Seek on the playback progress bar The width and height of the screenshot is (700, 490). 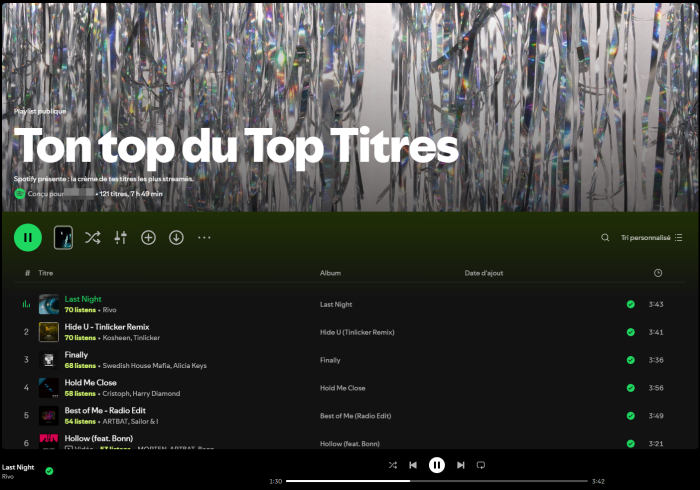tap(437, 481)
